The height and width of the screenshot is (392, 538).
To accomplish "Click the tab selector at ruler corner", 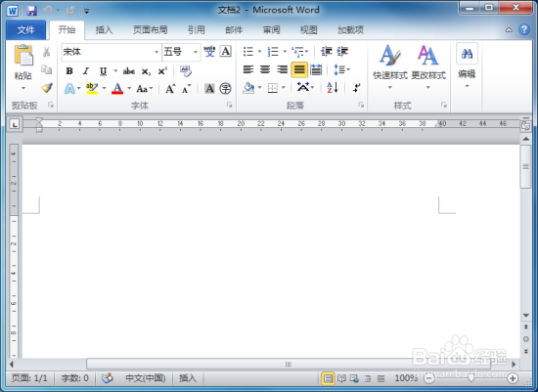I will [x=15, y=124].
